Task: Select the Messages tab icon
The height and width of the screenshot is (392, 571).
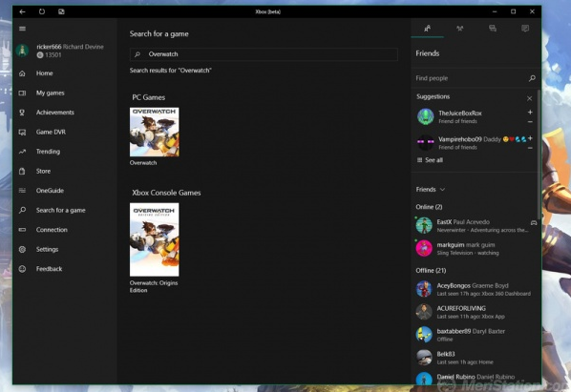Action: [x=493, y=29]
